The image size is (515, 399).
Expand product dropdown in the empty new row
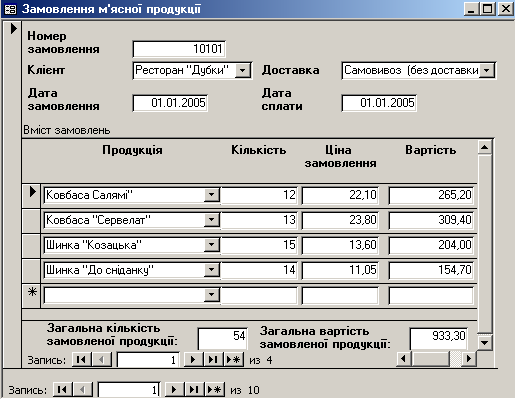point(212,295)
